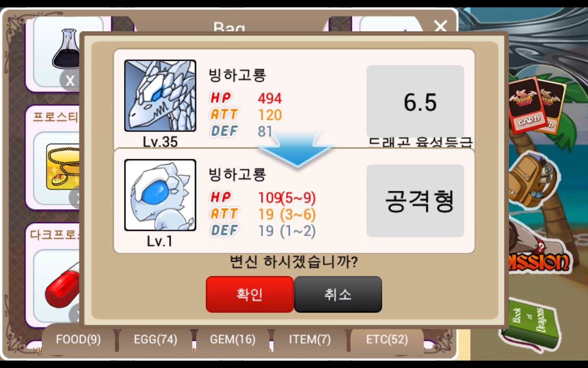The image size is (588, 368).
Task: Tap the blue downward transformation arrow
Action: [295, 149]
